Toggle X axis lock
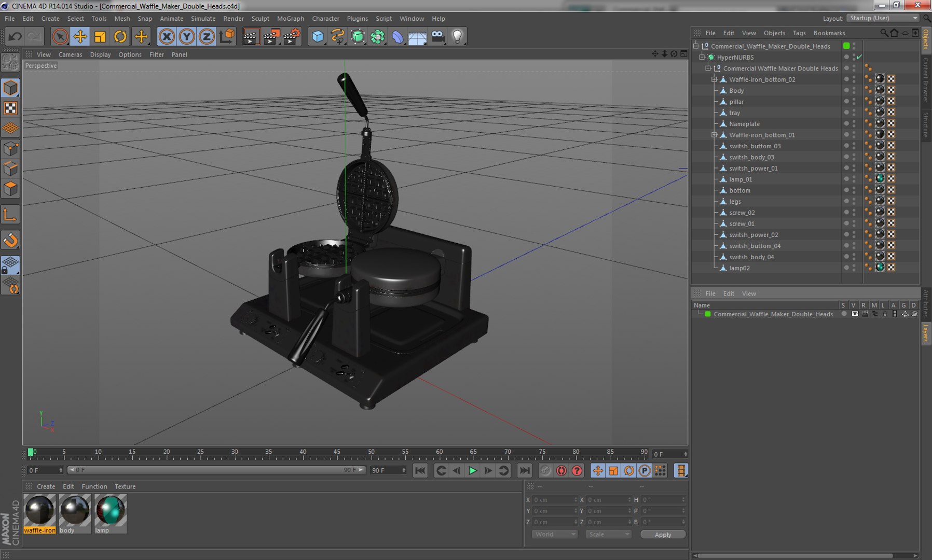This screenshot has width=932, height=560. (x=167, y=36)
